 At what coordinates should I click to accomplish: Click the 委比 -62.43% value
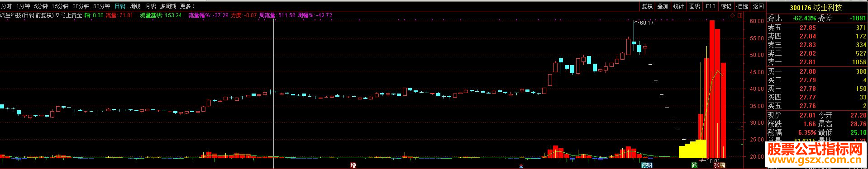(804, 19)
